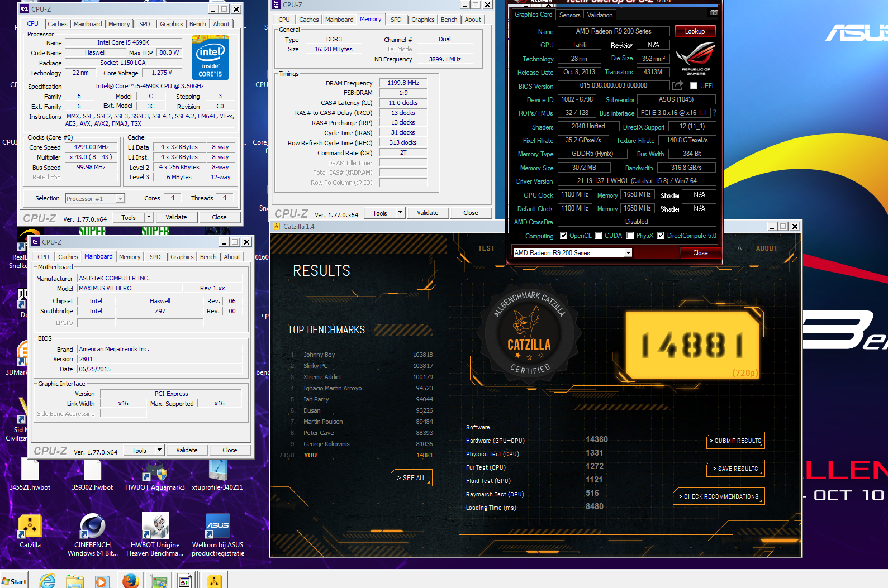Launch CINEBENCH Windows 64 Bit shortcut
The image size is (888, 588).
coord(93,535)
